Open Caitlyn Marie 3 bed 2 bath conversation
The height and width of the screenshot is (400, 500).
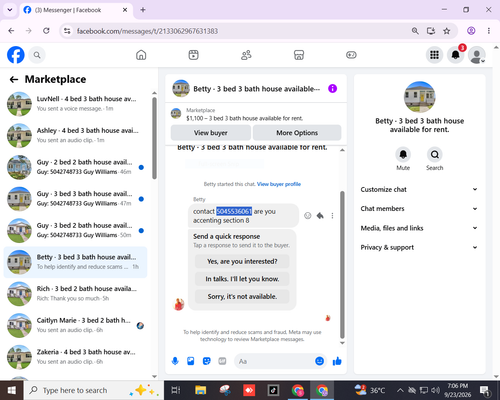tap(75, 325)
